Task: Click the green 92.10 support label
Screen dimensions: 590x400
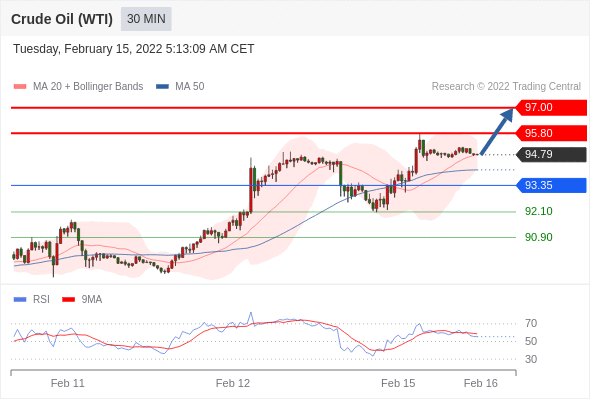Action: click(x=538, y=211)
